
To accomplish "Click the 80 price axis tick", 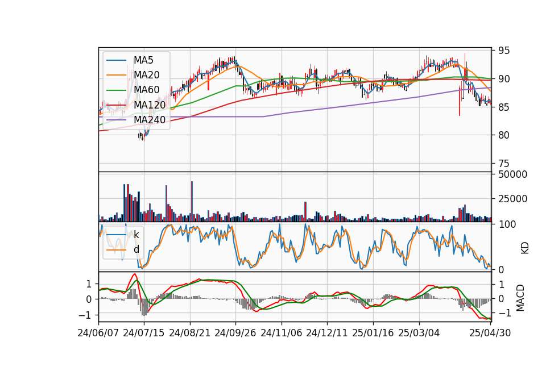I will [504, 135].
